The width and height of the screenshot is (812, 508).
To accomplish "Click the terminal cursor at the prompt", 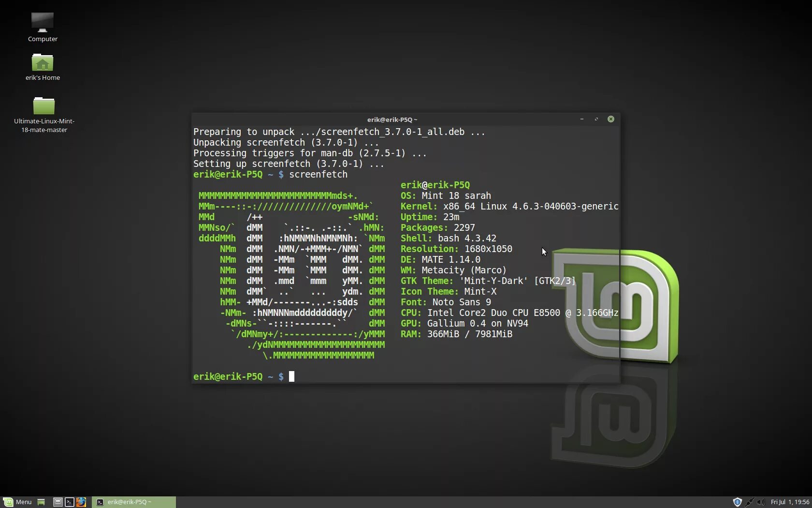I will coord(291,376).
